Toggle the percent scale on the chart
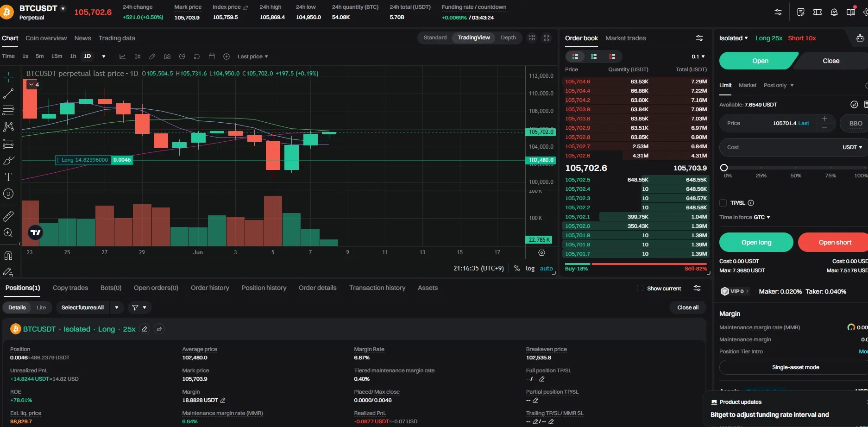Viewport: 868px width, 427px height. [x=517, y=268]
